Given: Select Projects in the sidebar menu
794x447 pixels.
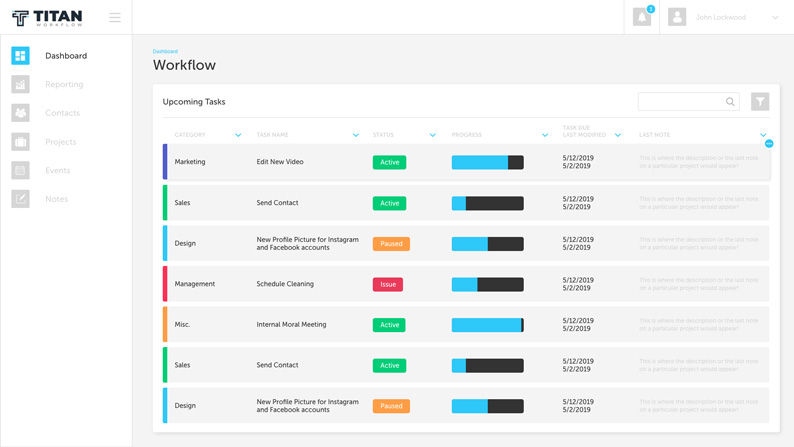Looking at the screenshot, I should coord(60,142).
